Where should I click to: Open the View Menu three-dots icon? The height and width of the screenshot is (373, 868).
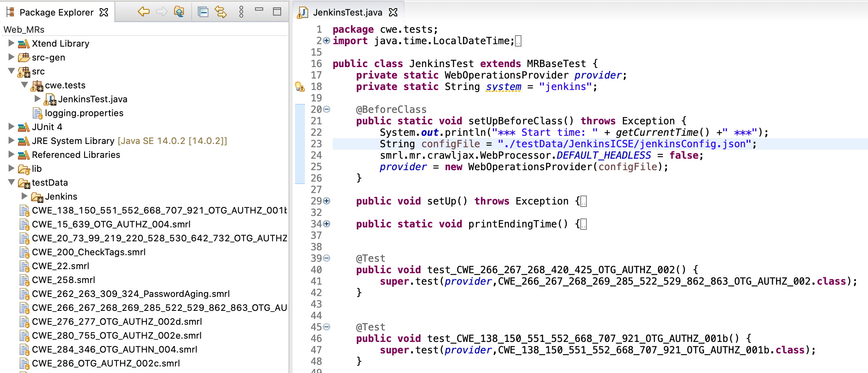point(241,12)
